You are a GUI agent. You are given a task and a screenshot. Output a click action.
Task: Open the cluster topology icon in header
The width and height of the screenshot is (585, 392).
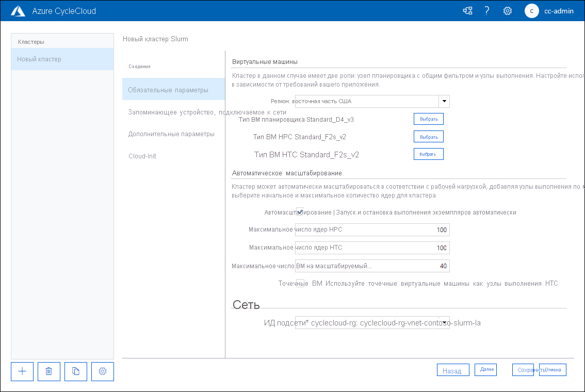(x=467, y=11)
